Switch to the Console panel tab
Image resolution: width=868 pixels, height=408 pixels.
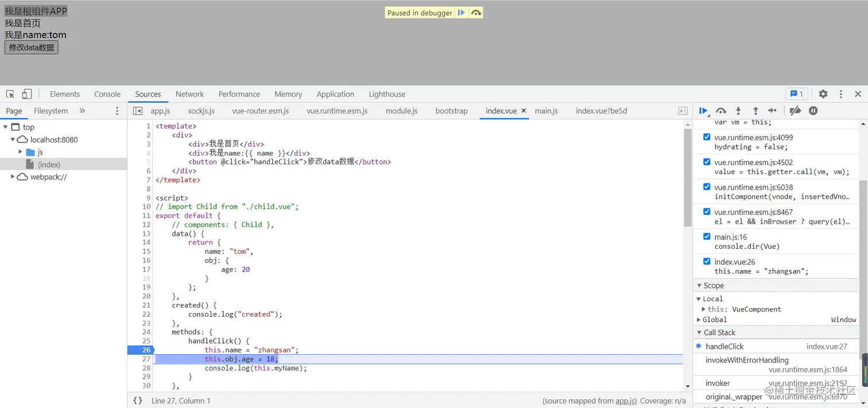click(x=107, y=94)
